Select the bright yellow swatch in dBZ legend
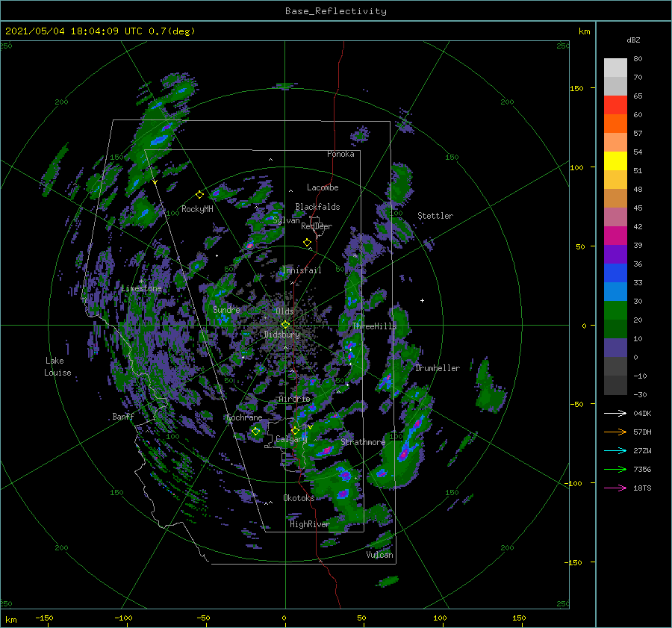 615,161
